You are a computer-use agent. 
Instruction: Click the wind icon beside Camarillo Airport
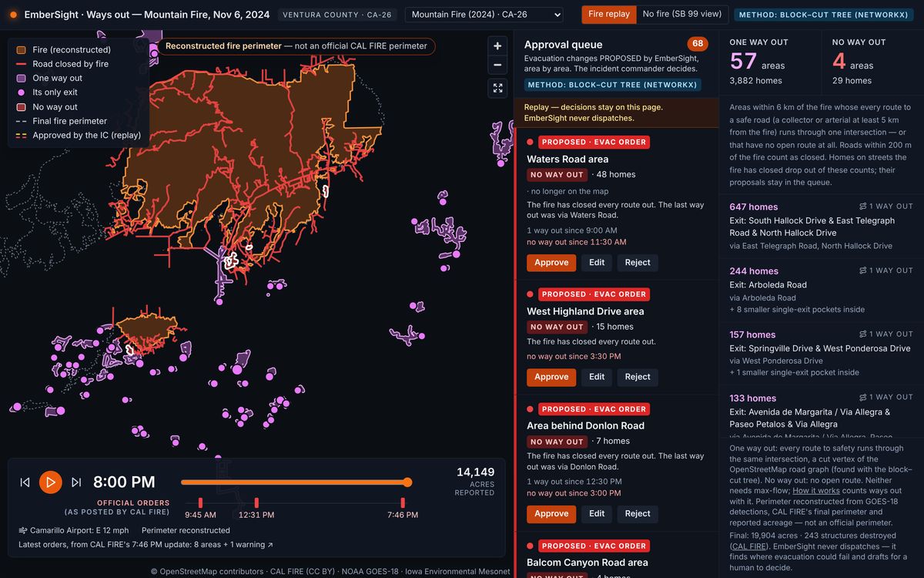(x=22, y=530)
